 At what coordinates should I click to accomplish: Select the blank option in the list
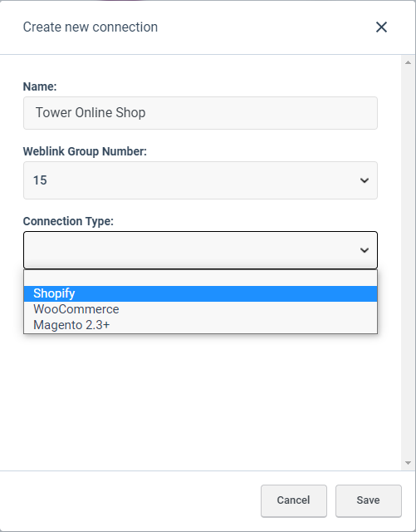pos(200,278)
